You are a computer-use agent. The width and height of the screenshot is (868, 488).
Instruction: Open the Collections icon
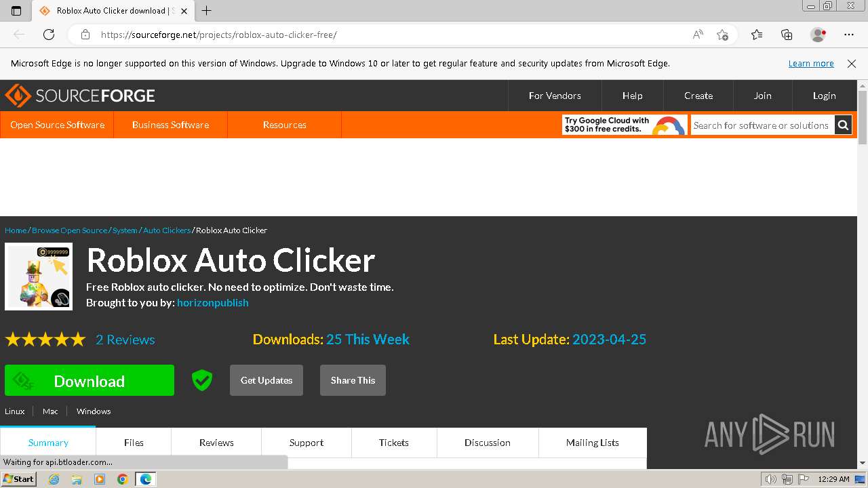[x=787, y=35]
